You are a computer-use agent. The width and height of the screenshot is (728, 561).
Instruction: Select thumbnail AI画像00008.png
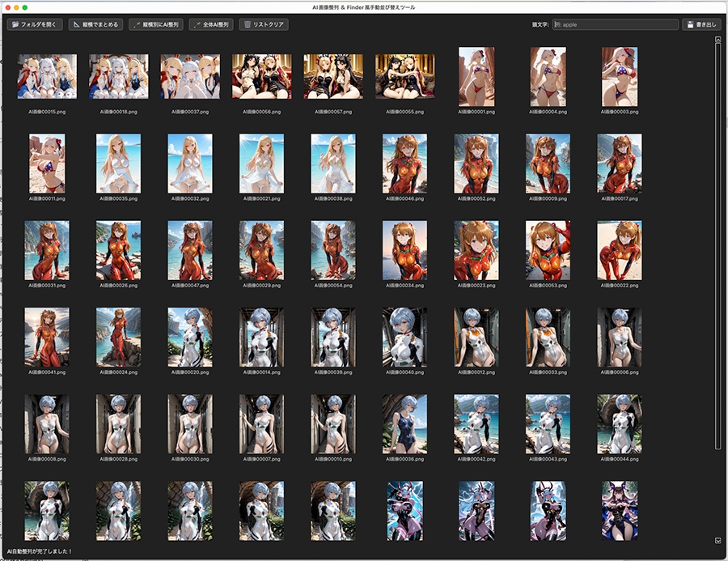click(47, 424)
